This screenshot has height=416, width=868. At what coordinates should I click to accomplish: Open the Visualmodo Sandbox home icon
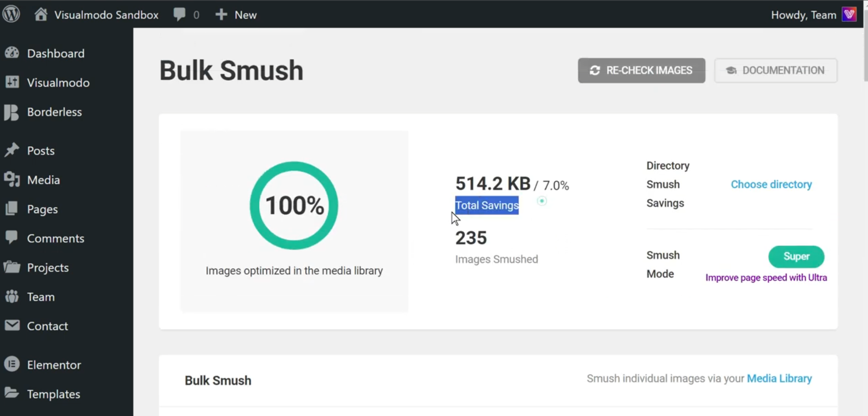pyautogui.click(x=41, y=15)
